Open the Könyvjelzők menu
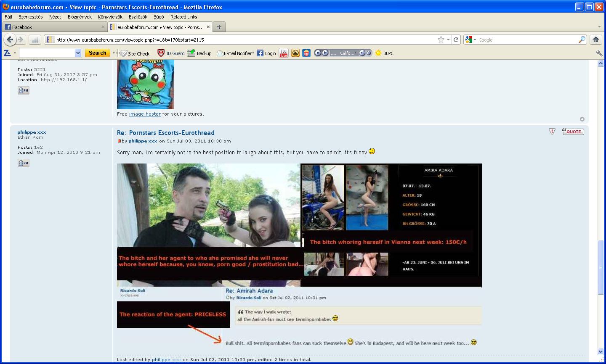This screenshot has width=606, height=364. pyautogui.click(x=110, y=17)
